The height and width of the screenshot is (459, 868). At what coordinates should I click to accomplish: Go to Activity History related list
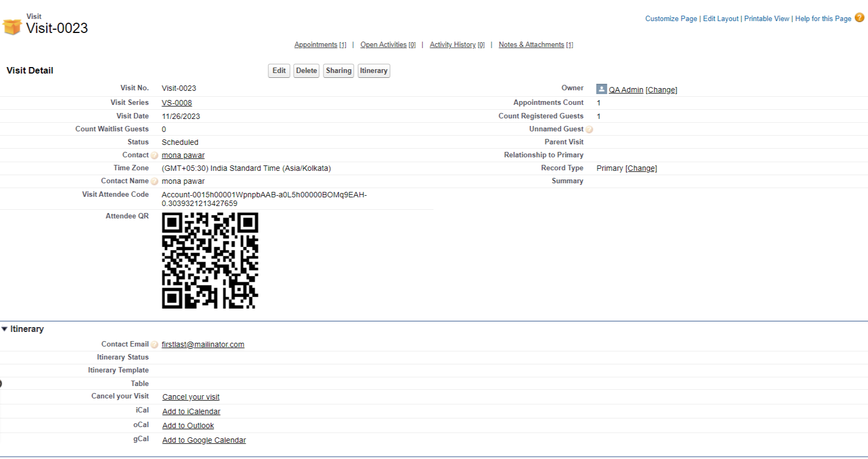(x=453, y=45)
